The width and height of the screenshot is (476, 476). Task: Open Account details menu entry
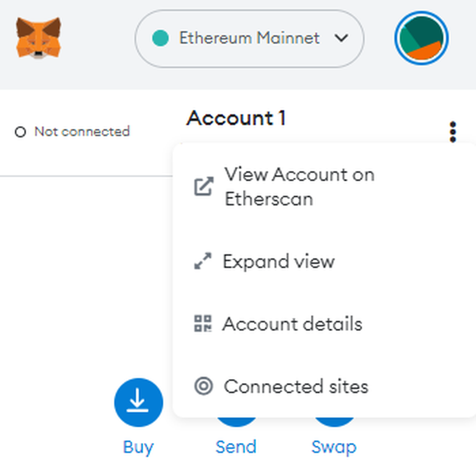[292, 324]
